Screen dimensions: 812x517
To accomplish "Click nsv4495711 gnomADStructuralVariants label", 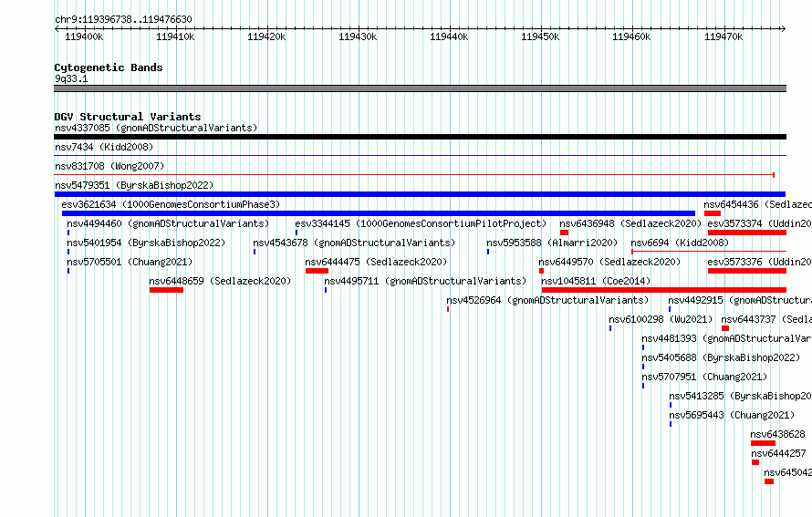I will [x=425, y=281].
